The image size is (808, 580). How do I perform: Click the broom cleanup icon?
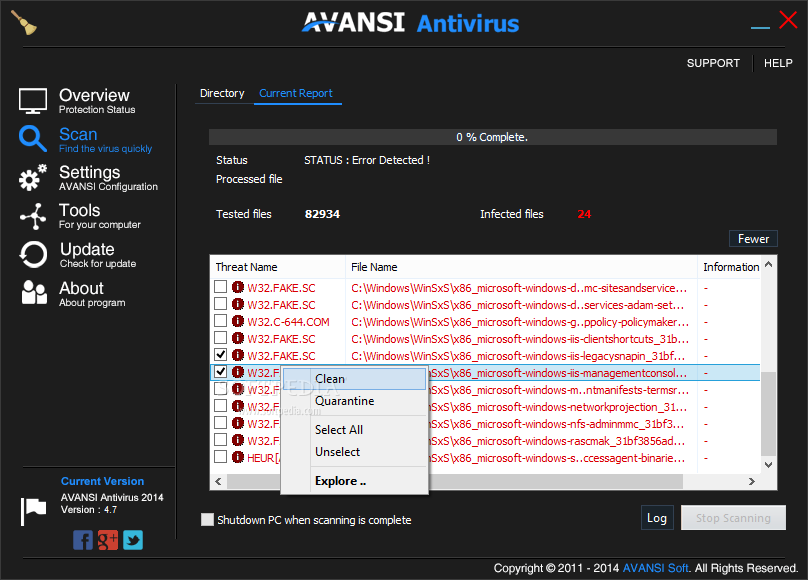coord(24,23)
